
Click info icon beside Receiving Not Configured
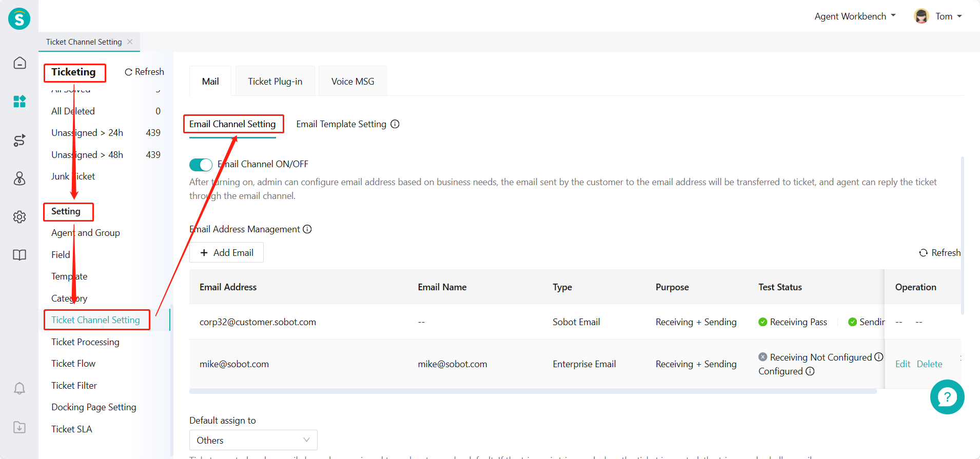[x=879, y=357]
